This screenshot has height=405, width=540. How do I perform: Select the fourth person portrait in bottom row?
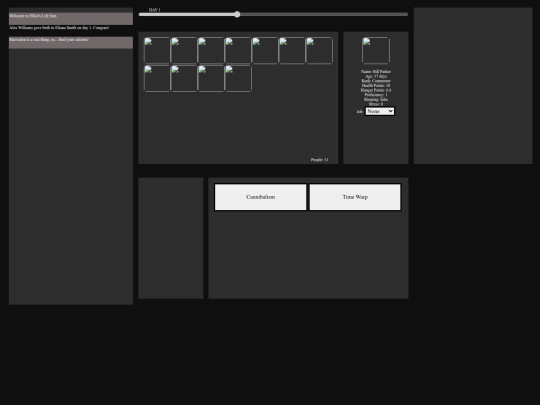tap(238, 79)
